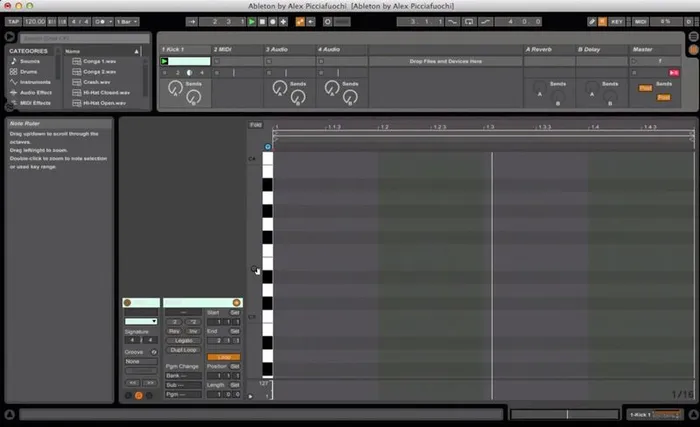This screenshot has width=700, height=427.
Task: Click the Master scene 1 launch triangle
Action: click(634, 61)
